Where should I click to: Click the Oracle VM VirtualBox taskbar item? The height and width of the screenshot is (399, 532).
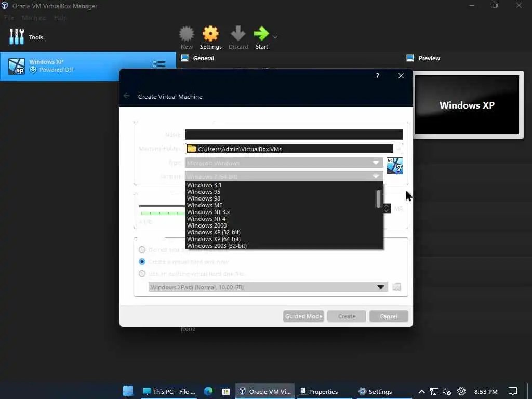(265, 391)
